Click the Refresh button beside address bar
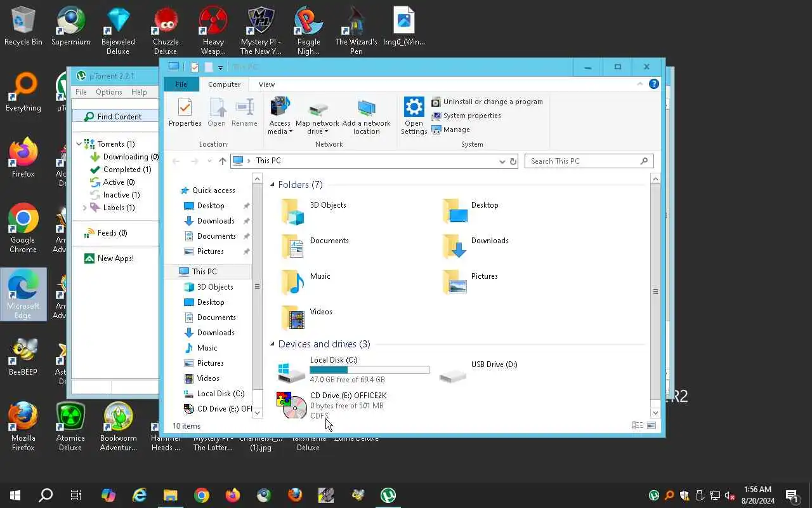The width and height of the screenshot is (812, 508). pyautogui.click(x=513, y=161)
